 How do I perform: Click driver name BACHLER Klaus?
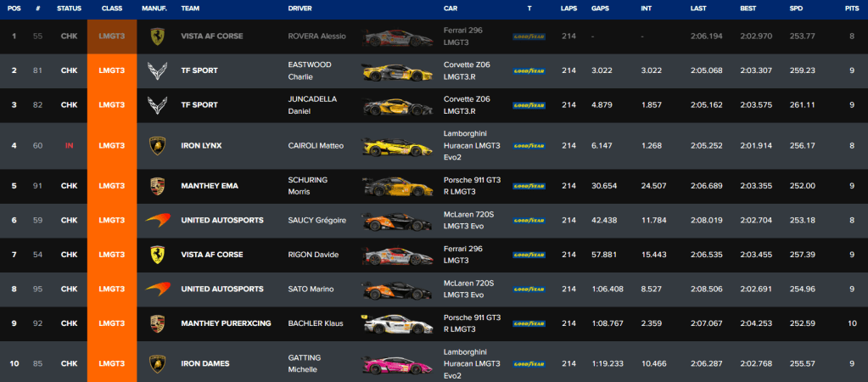pos(316,323)
